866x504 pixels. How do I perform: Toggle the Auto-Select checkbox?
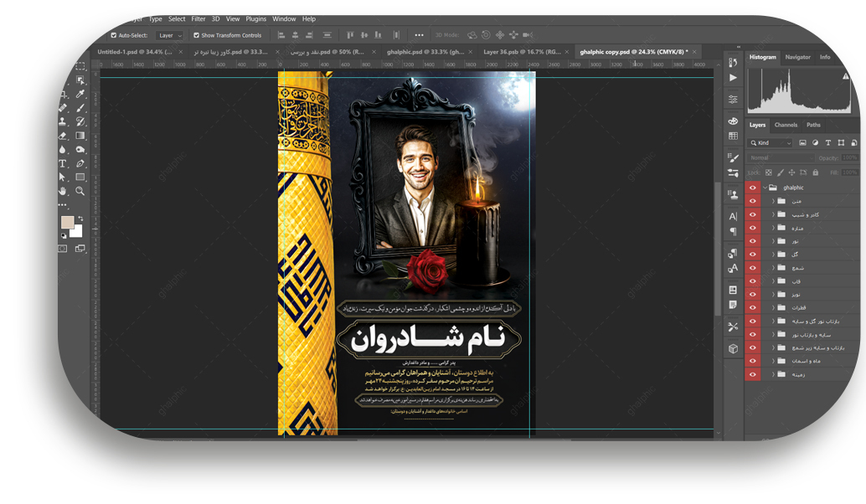[114, 35]
